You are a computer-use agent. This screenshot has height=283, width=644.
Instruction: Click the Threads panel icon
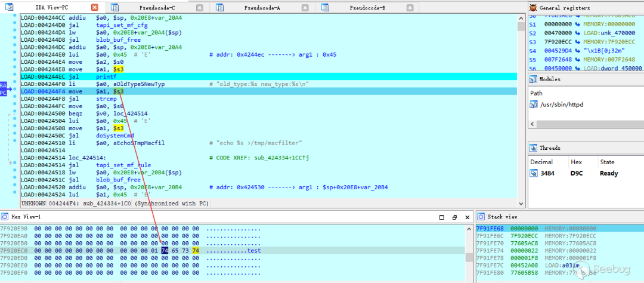pyautogui.click(x=533, y=147)
